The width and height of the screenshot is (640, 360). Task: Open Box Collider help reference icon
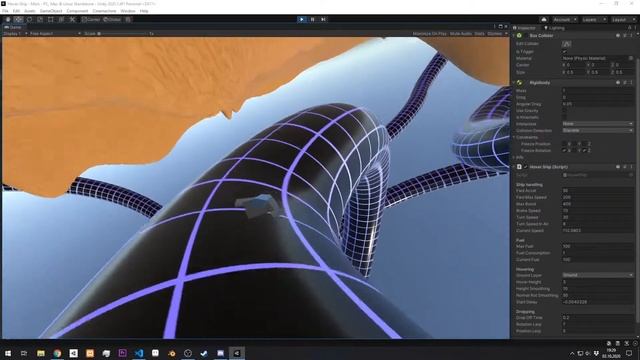(618, 36)
